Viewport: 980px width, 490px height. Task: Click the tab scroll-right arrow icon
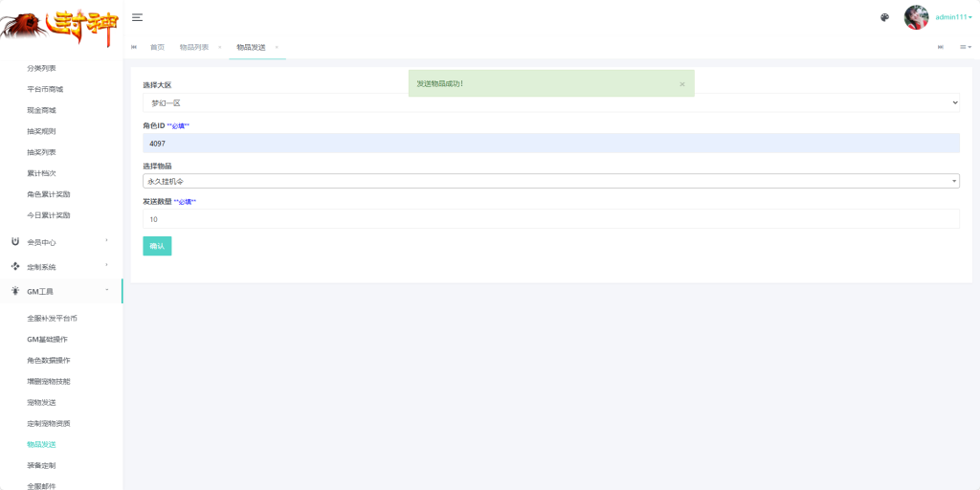tap(940, 48)
